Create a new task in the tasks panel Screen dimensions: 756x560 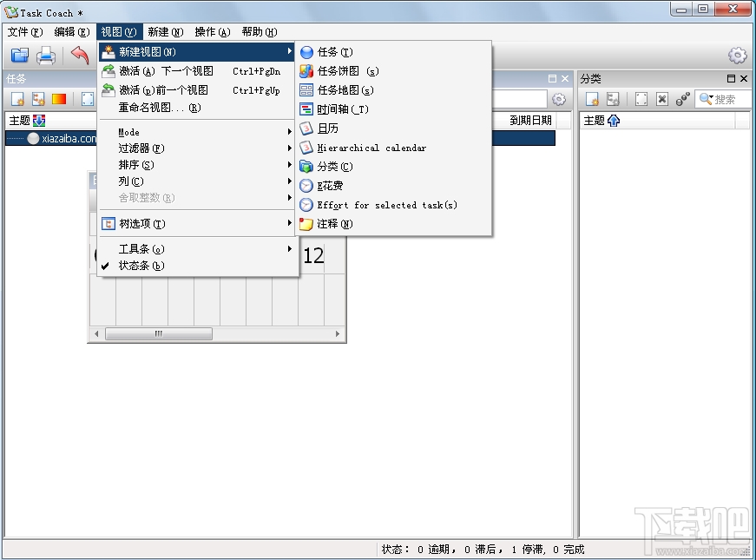point(16,98)
